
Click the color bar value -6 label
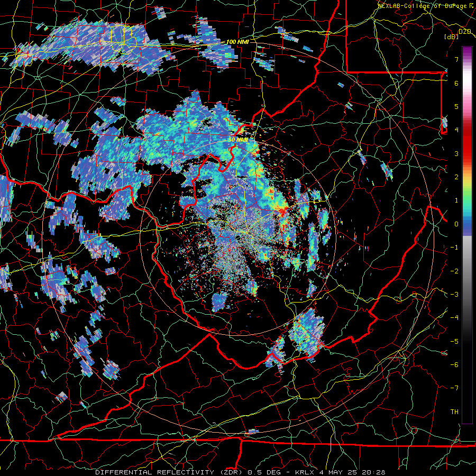point(454,364)
